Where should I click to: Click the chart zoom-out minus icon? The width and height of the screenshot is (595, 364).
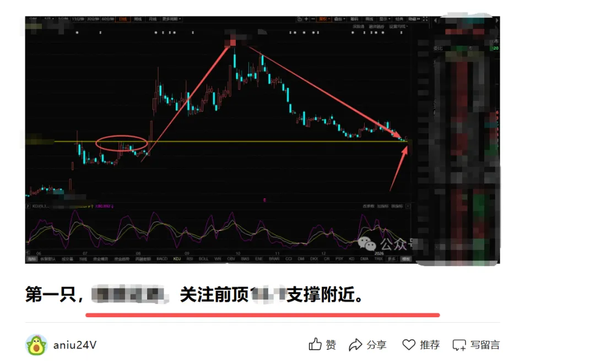(x=313, y=19)
